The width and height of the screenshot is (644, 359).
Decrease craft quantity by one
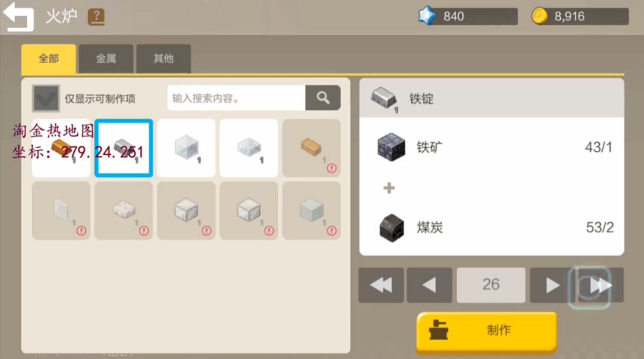[x=430, y=285]
